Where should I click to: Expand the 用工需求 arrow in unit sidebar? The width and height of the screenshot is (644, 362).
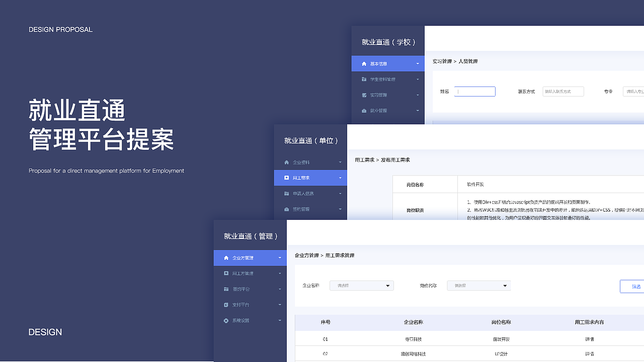coord(340,178)
